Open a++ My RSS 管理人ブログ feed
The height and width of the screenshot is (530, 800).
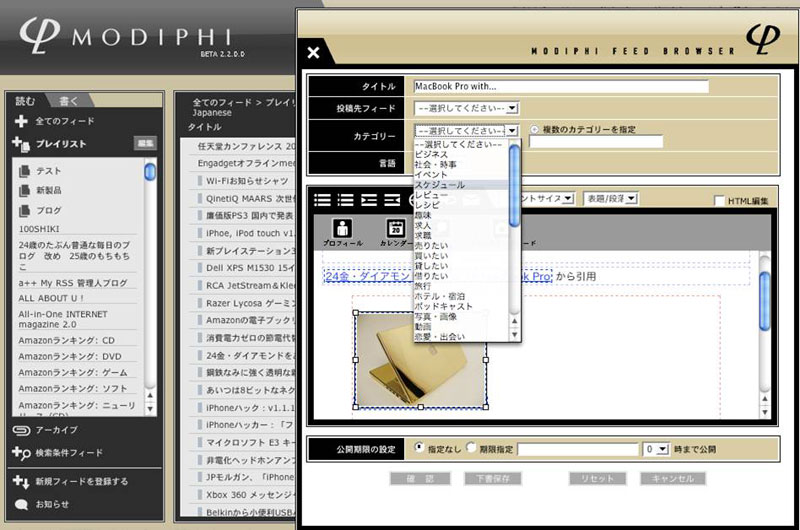coord(73,283)
